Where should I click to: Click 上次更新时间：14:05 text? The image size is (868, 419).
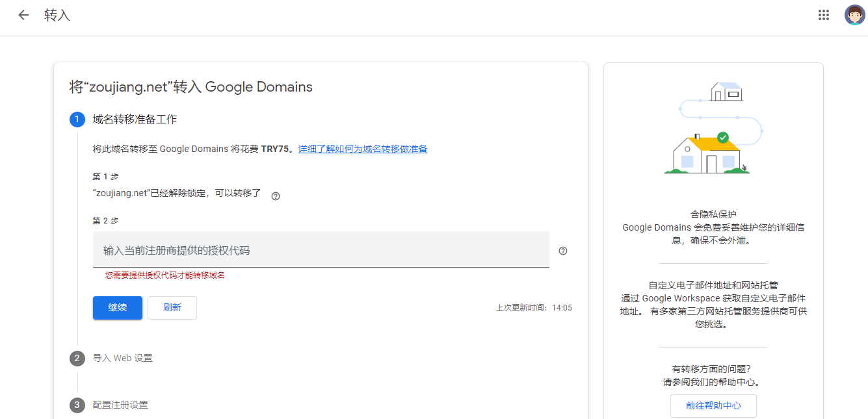click(534, 308)
